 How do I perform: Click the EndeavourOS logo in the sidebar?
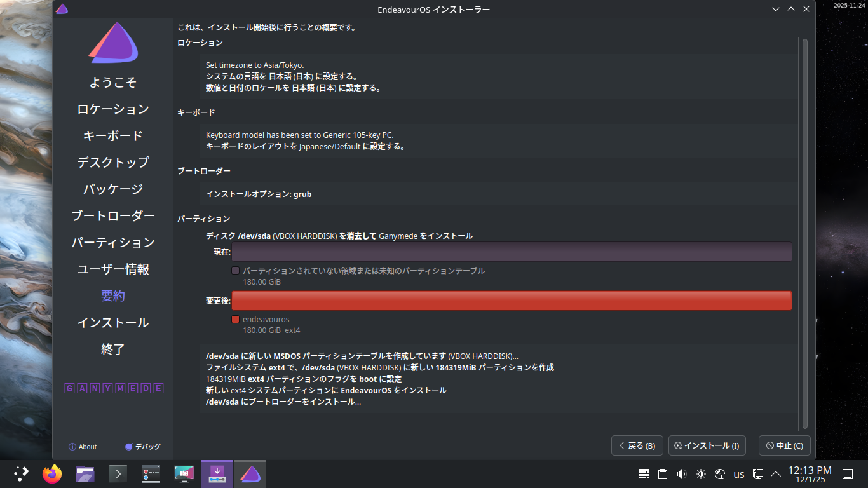tap(113, 43)
